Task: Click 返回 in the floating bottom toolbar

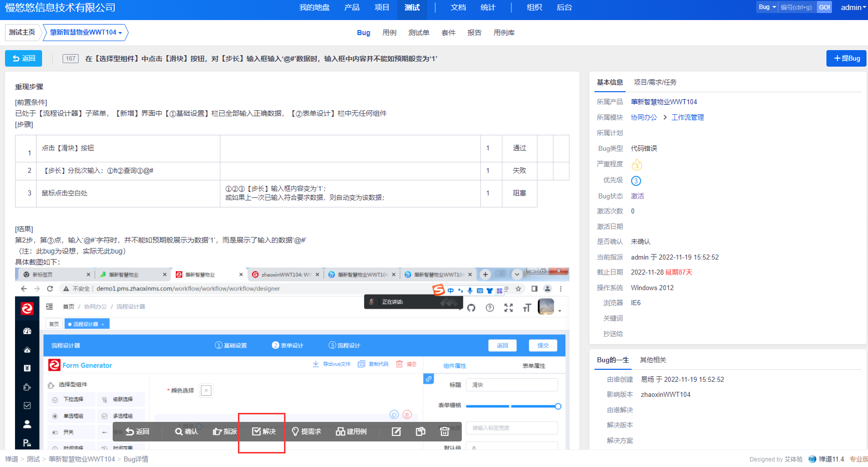Action: coord(137,431)
